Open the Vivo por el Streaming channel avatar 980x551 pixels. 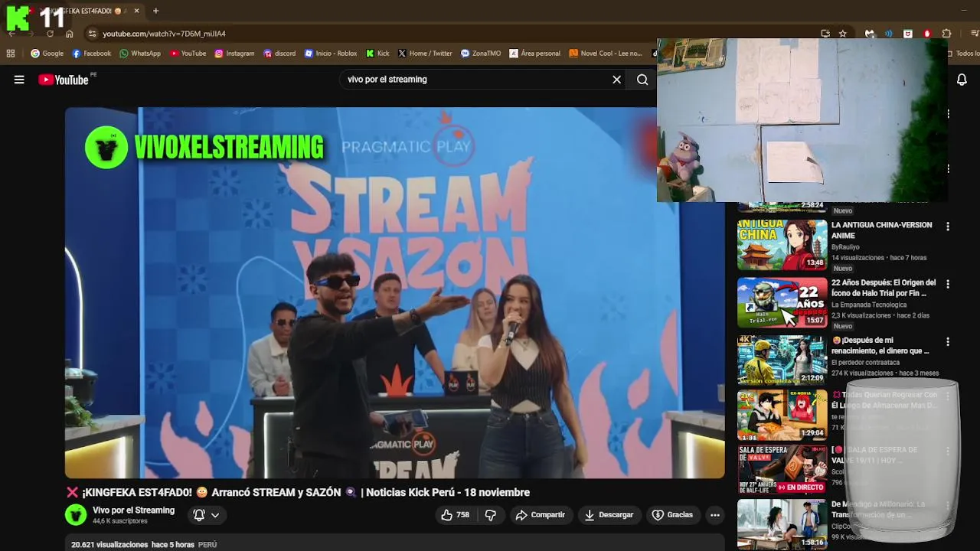pyautogui.click(x=76, y=515)
